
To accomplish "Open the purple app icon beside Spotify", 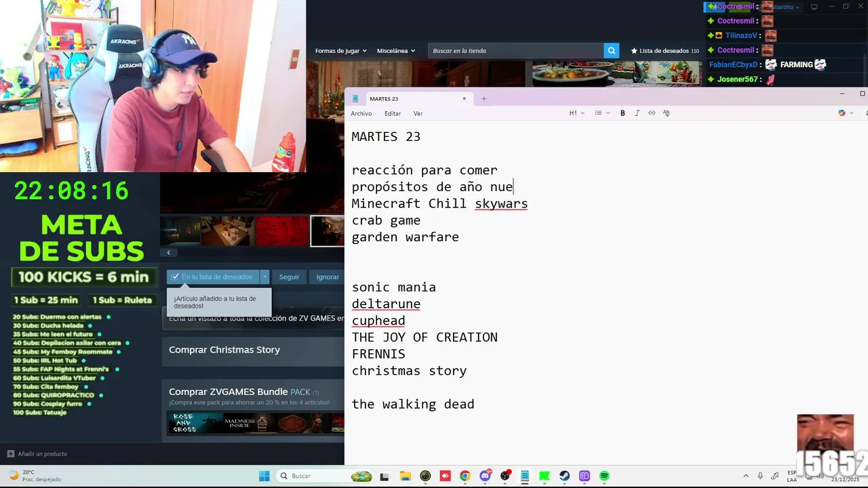I will 585,476.
